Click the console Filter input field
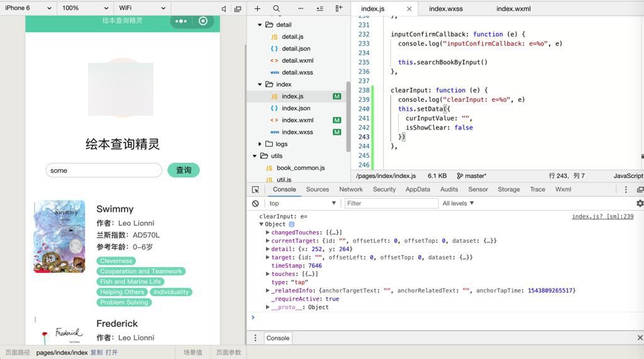The height and width of the screenshot is (359, 644). [x=391, y=203]
